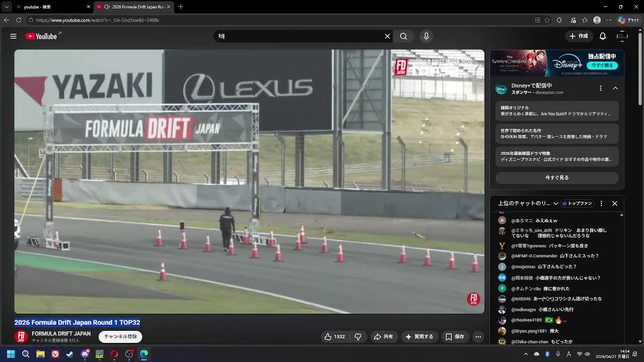Switch to the youtube - 検索 tab
This screenshot has height=362, width=644.
(x=53, y=7)
